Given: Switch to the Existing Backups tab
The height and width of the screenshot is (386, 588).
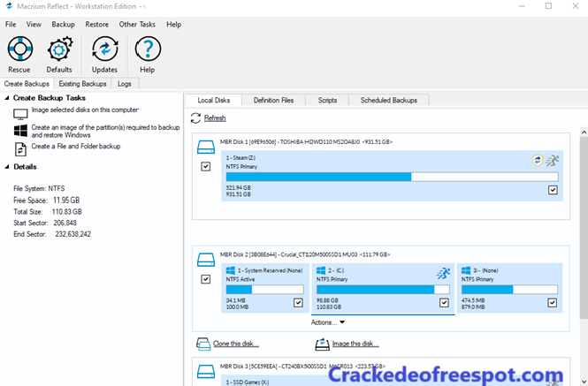Looking at the screenshot, I should [x=82, y=84].
